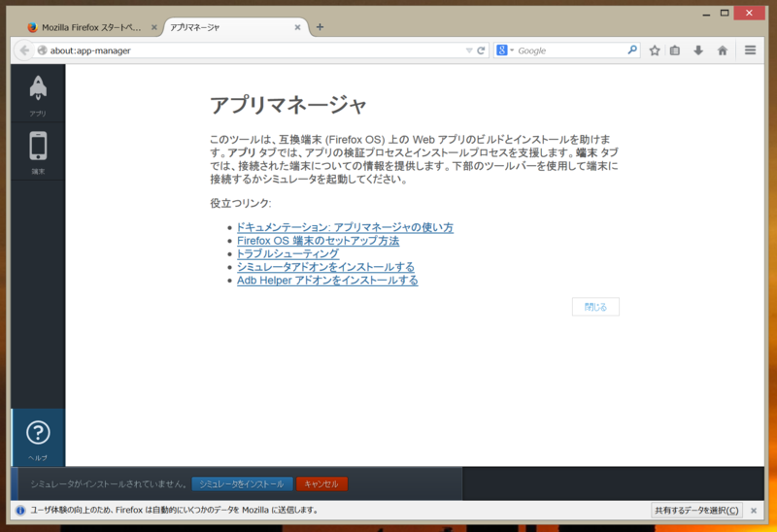The height and width of the screenshot is (532, 777).
Task: Open the Firefox hamburger menu
Action: click(750, 50)
